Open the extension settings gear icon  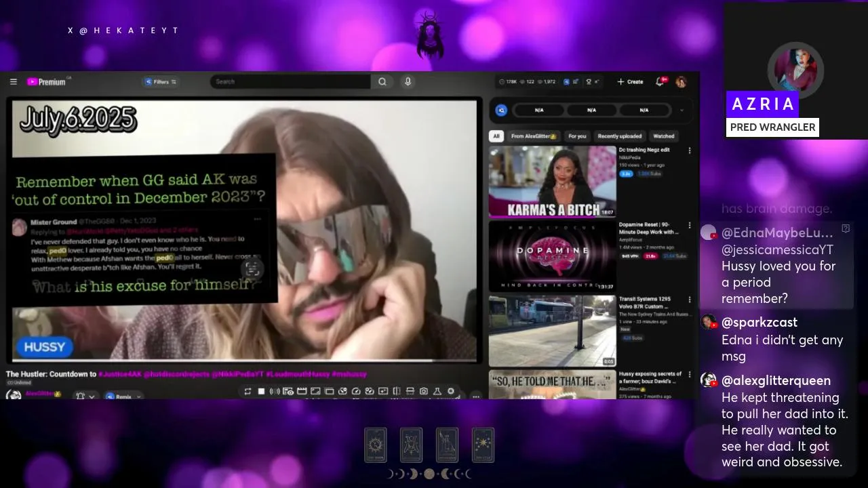coord(450,391)
